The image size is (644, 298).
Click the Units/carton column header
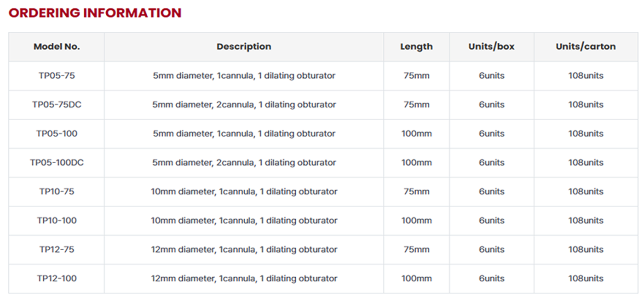[x=586, y=46]
